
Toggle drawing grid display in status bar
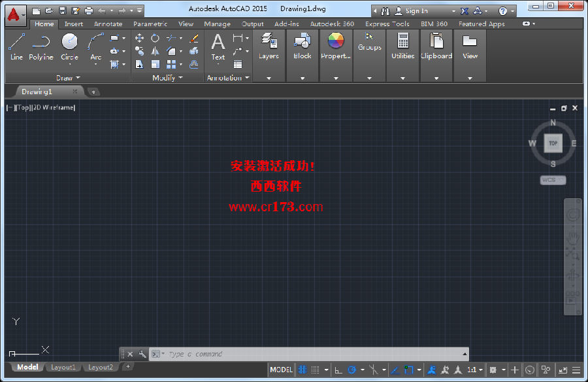tap(302, 370)
